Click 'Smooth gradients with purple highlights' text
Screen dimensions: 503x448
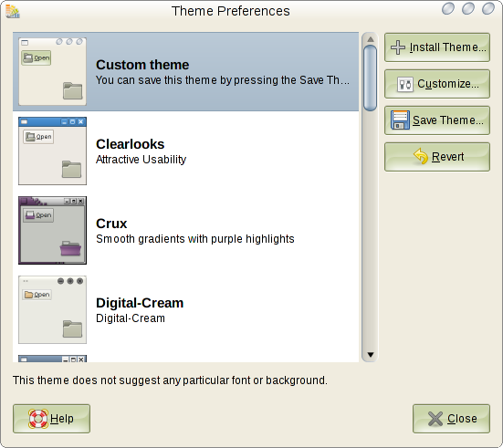coord(195,239)
